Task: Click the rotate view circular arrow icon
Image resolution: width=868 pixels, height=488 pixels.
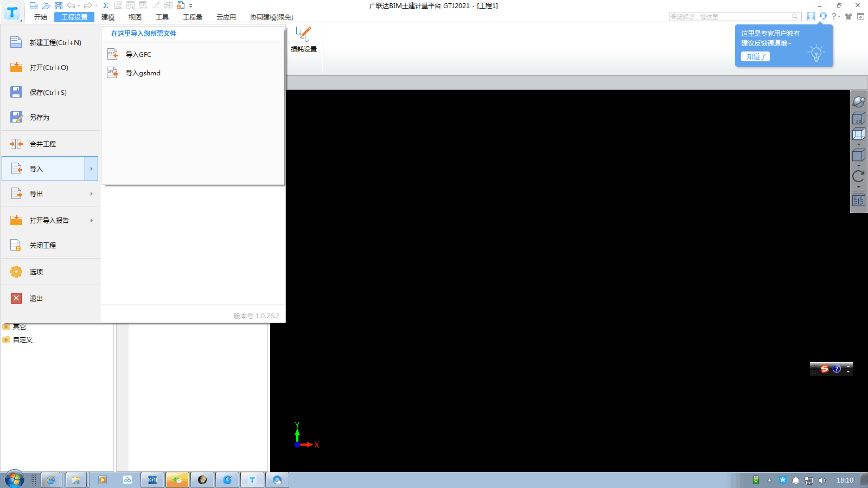Action: point(859,176)
